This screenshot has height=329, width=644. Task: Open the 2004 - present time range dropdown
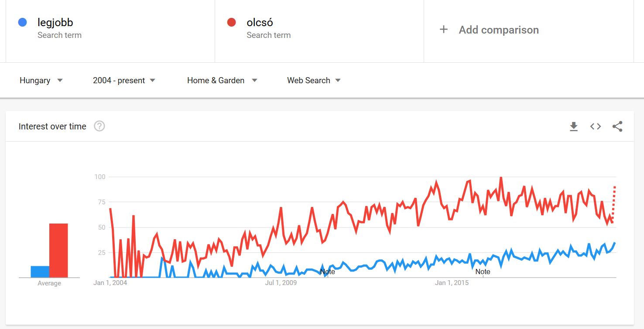click(124, 80)
